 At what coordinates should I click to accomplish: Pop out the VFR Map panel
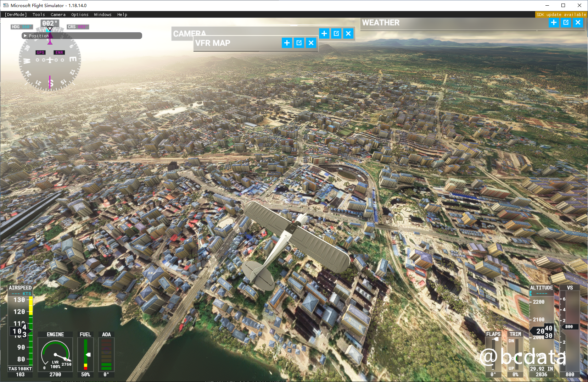pyautogui.click(x=299, y=43)
